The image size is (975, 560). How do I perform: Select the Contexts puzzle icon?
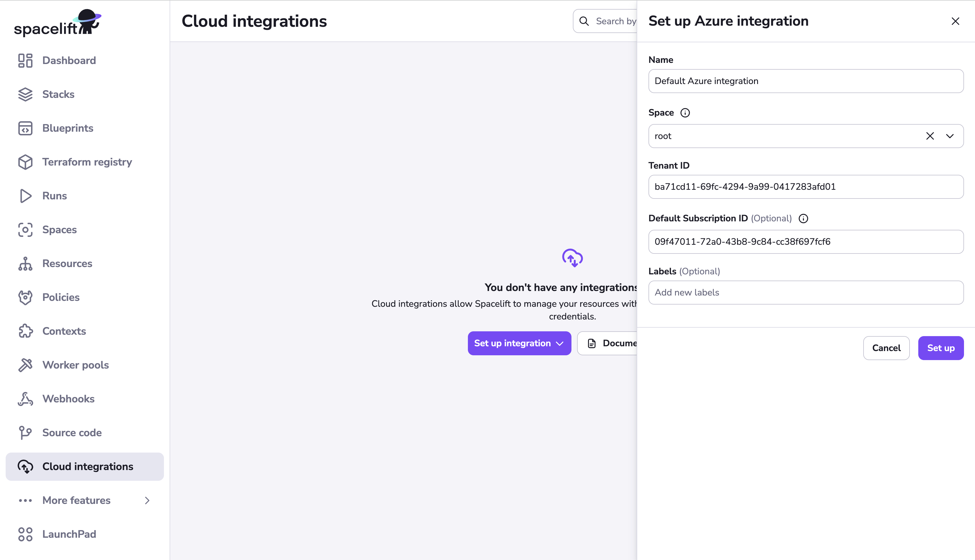pos(25,331)
